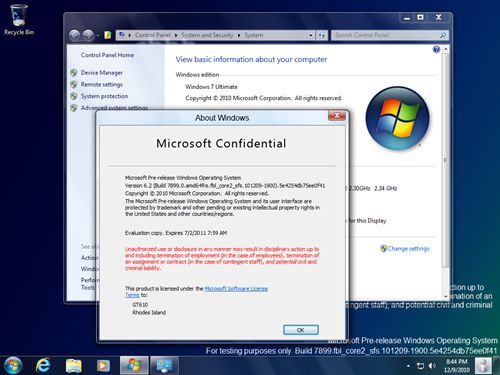Click the GT610 licensee name
This screenshot has width=500, height=375.
140,305
